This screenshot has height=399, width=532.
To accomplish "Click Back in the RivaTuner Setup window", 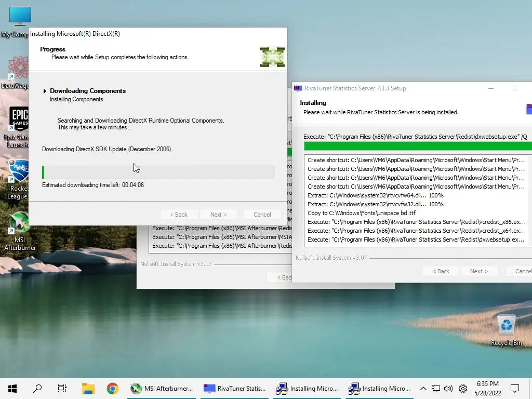I will tap(441, 271).
